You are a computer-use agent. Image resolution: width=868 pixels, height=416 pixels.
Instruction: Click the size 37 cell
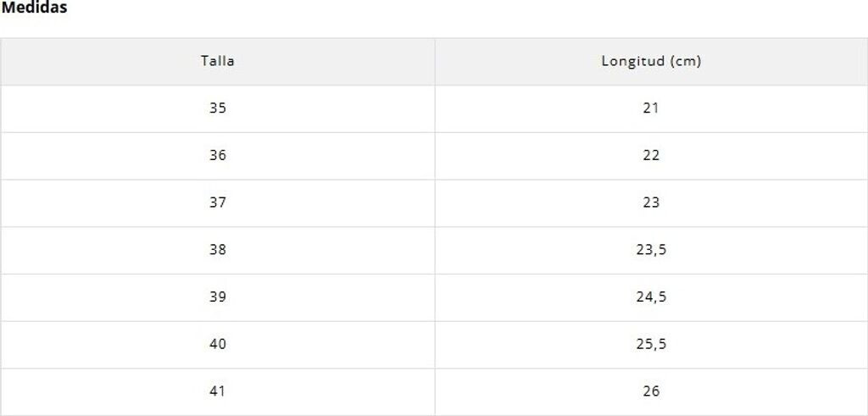pyautogui.click(x=218, y=202)
